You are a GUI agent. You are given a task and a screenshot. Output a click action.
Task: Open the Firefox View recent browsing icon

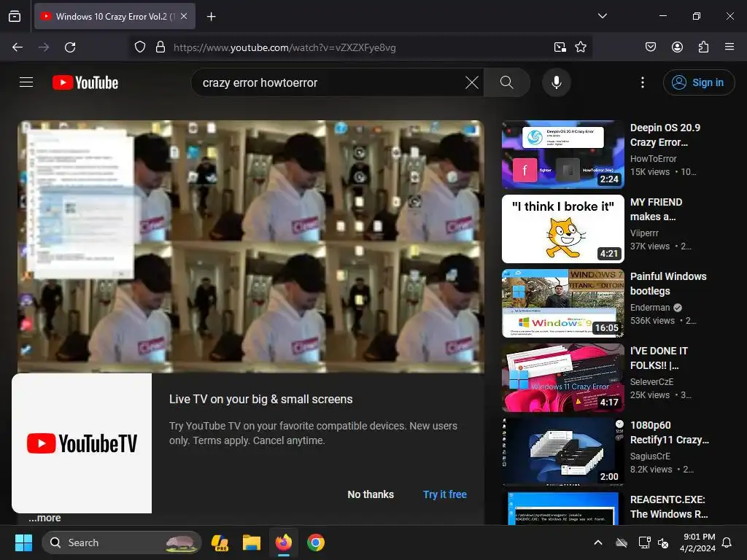tap(15, 16)
